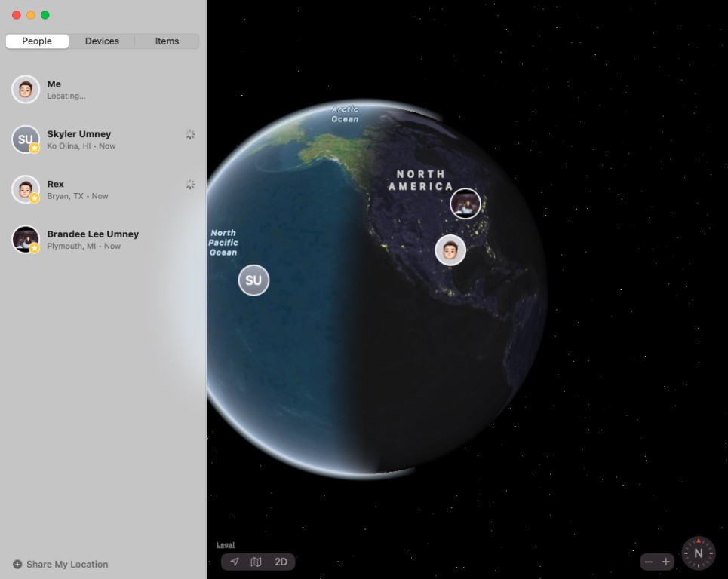The height and width of the screenshot is (579, 728).
Task: Switch to the Items tab
Action: 167,41
